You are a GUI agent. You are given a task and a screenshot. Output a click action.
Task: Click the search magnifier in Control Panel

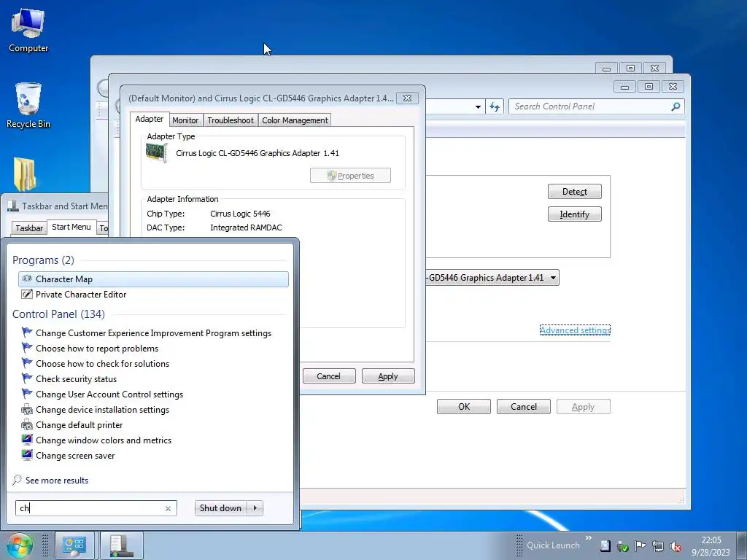click(x=676, y=106)
